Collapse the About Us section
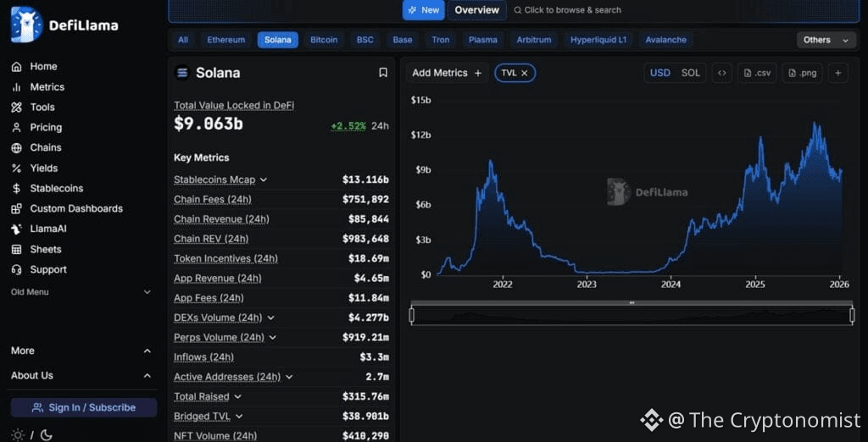 click(x=147, y=375)
